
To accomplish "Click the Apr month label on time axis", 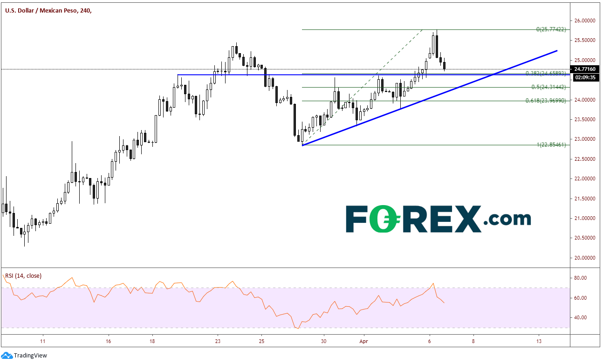I will click(x=363, y=341).
